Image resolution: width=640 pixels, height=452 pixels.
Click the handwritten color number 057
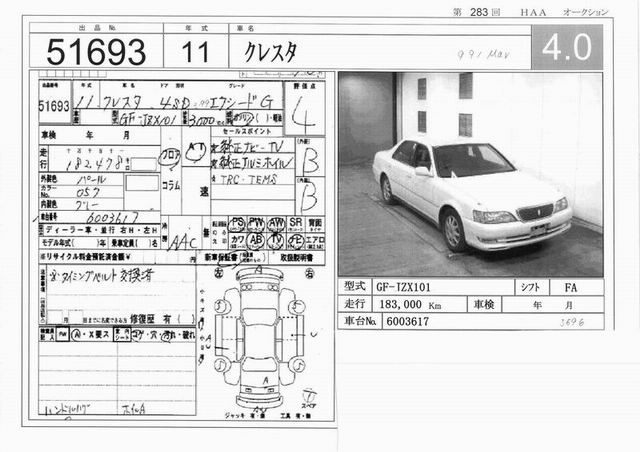click(88, 192)
